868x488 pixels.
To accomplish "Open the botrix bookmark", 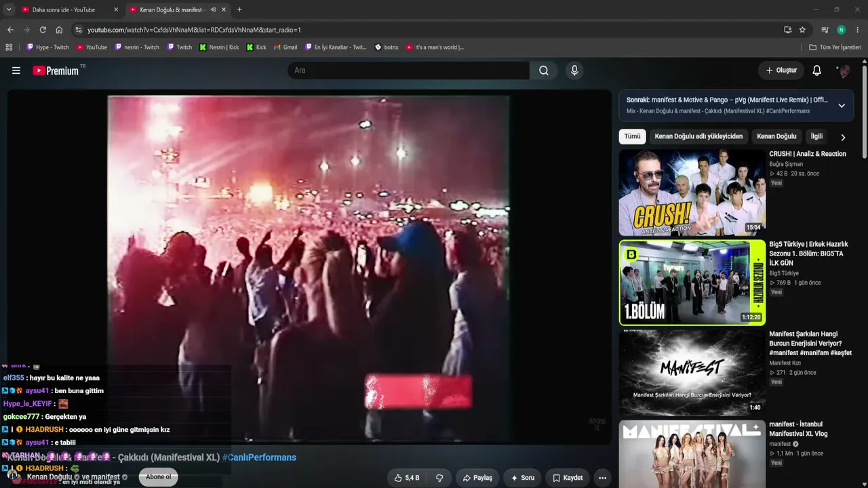I will tap(387, 47).
